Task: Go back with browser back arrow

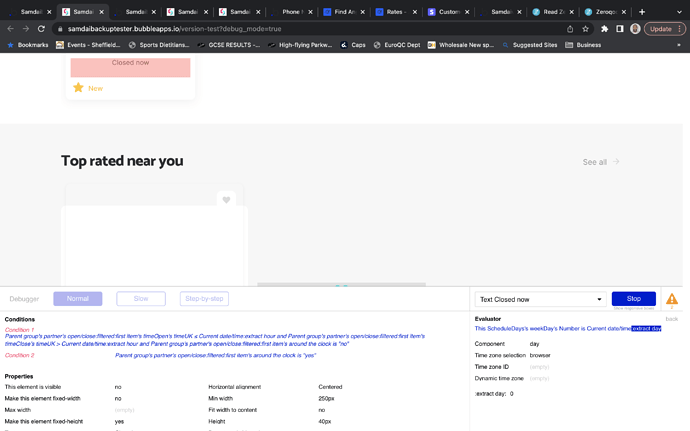Action: tap(11, 29)
